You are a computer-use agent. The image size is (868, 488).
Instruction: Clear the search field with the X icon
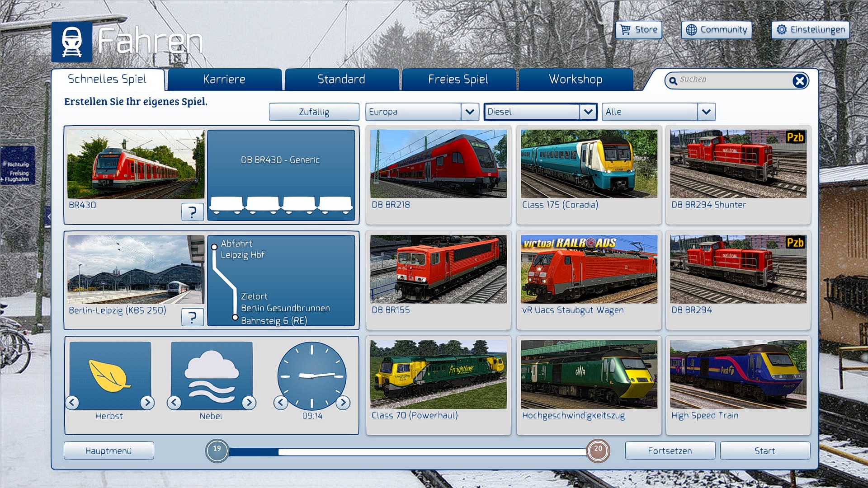pyautogui.click(x=799, y=81)
